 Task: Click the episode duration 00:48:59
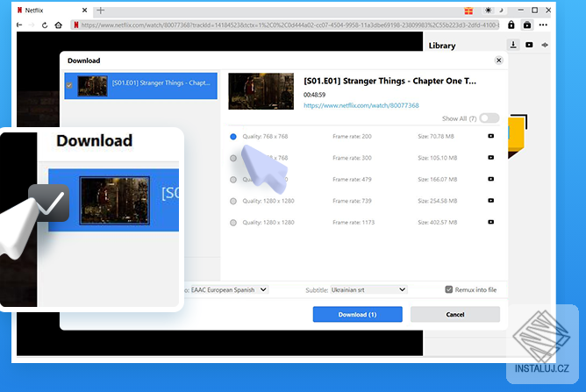314,95
